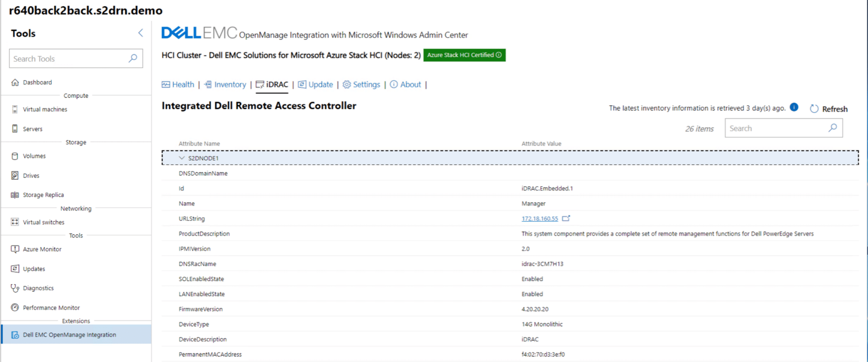Screen dimensions: 868x362
Task: Select the DNSDomainName attribute row
Action: tap(510, 173)
